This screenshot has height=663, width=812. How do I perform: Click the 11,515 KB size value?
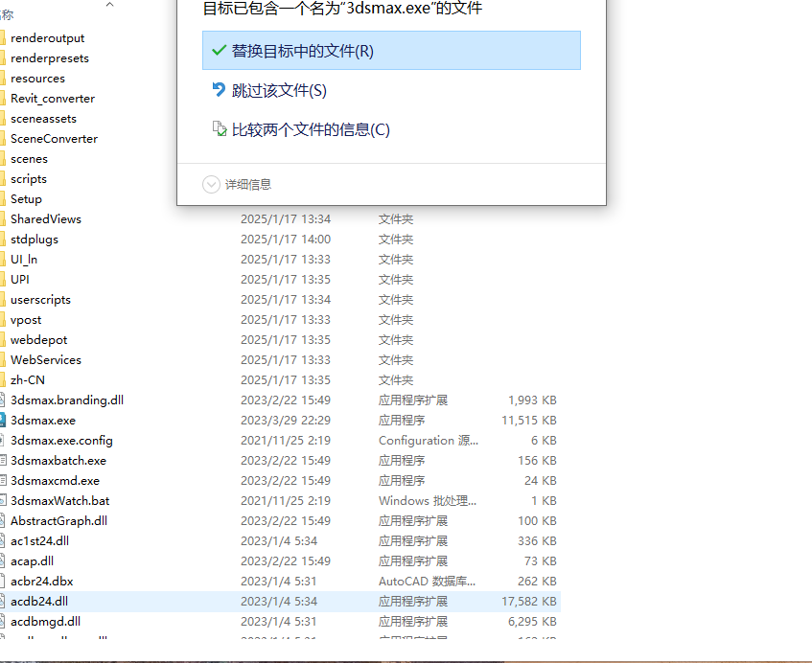tap(529, 421)
